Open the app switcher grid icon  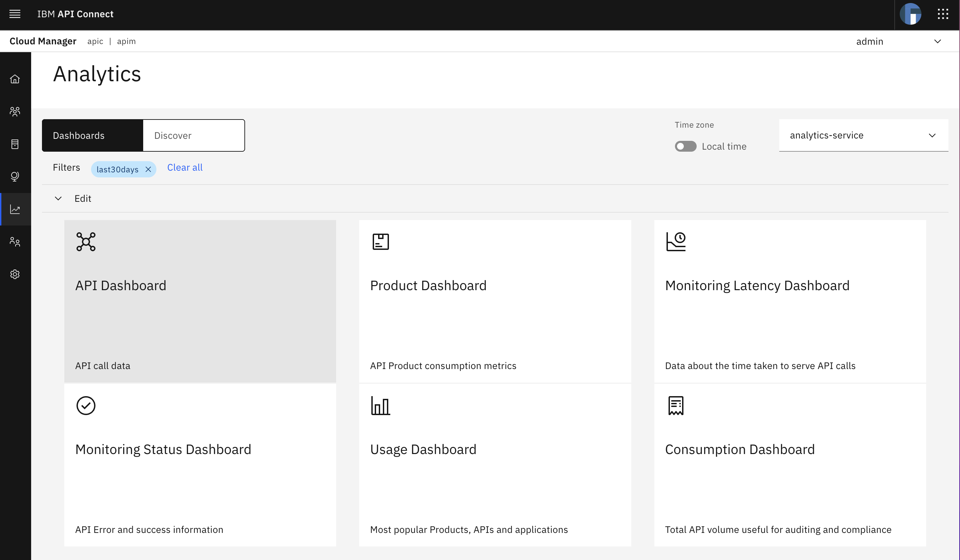point(943,14)
